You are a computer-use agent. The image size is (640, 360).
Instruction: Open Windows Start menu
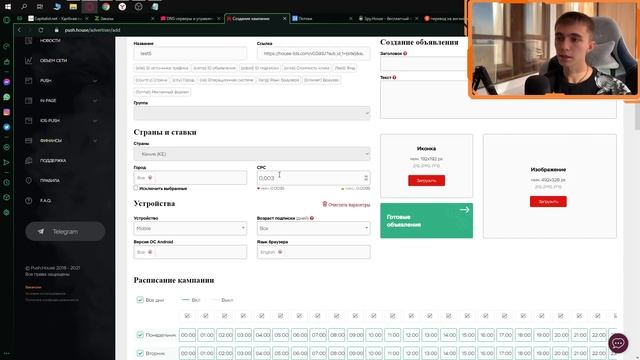coord(8,7)
